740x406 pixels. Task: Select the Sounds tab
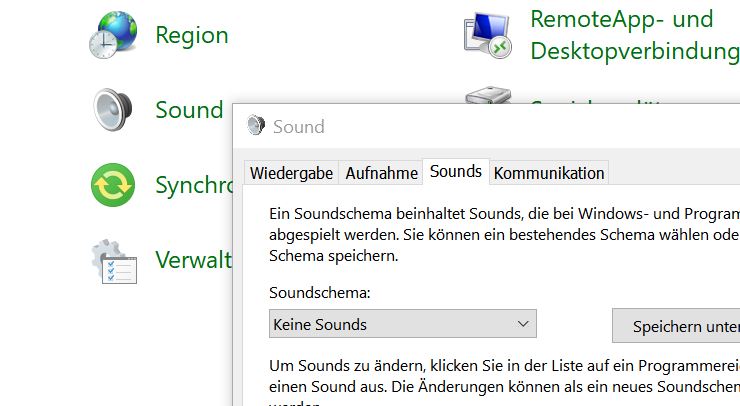456,172
